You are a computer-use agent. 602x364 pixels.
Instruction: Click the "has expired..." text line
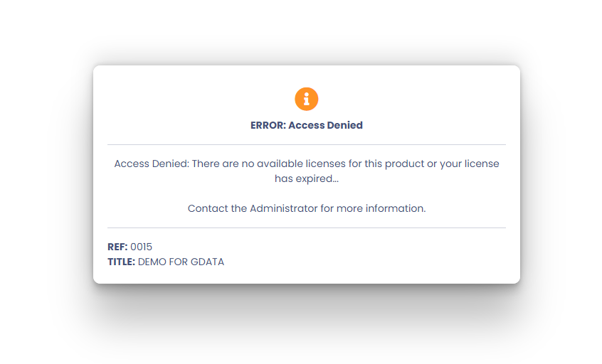(x=307, y=178)
